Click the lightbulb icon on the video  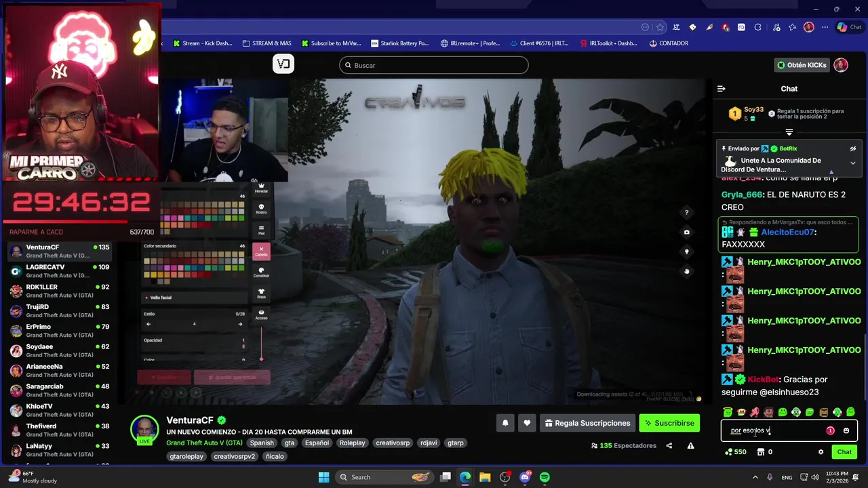[x=686, y=251]
